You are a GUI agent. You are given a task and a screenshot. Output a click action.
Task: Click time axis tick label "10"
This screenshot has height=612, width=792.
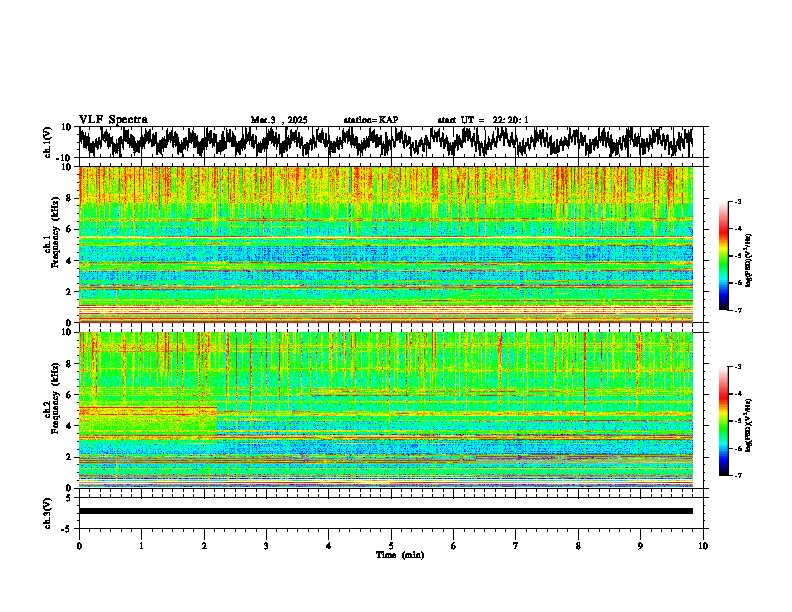[x=703, y=546]
